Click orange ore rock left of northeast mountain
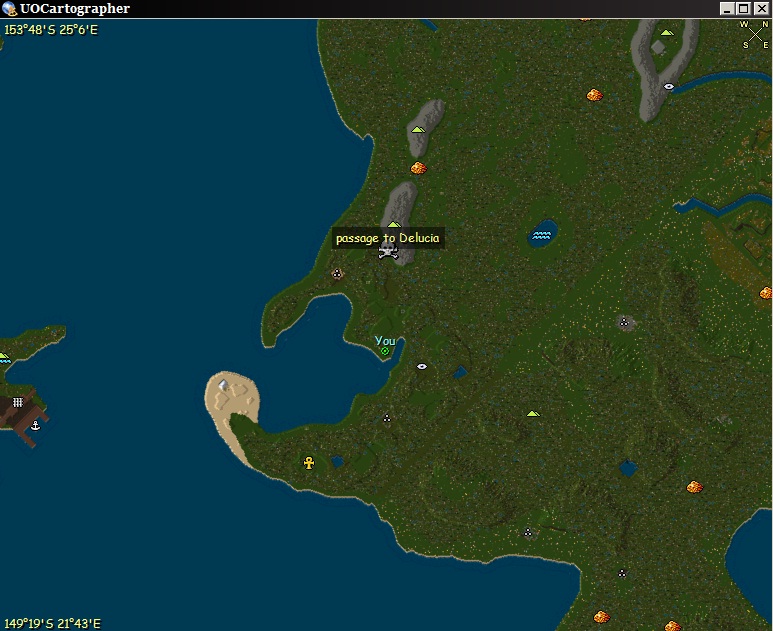The width and height of the screenshot is (773, 631). [x=595, y=95]
